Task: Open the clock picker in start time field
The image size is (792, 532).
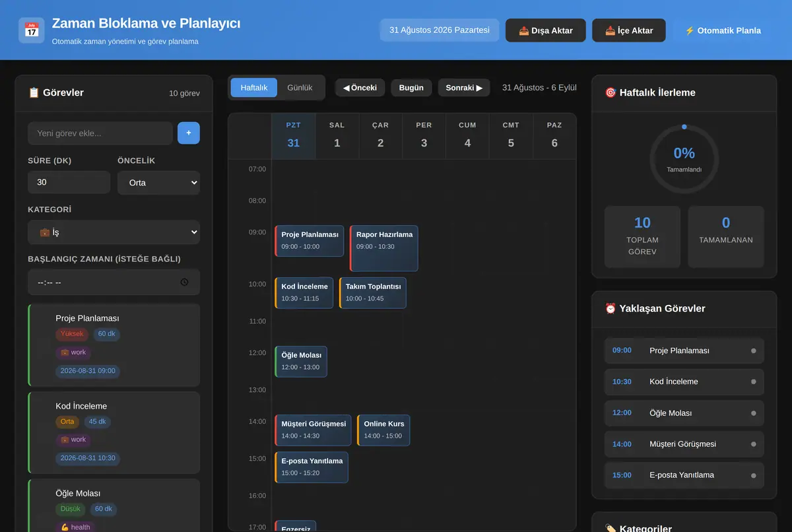Action: [x=184, y=283]
